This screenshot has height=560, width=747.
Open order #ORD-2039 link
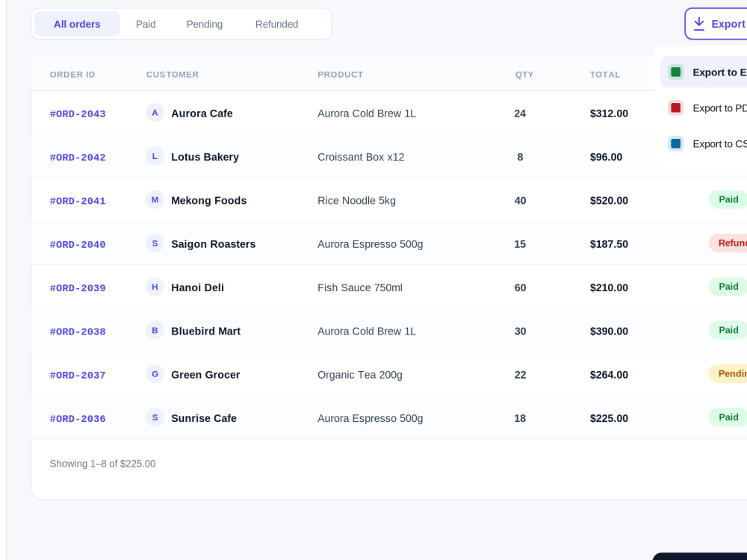click(x=78, y=288)
